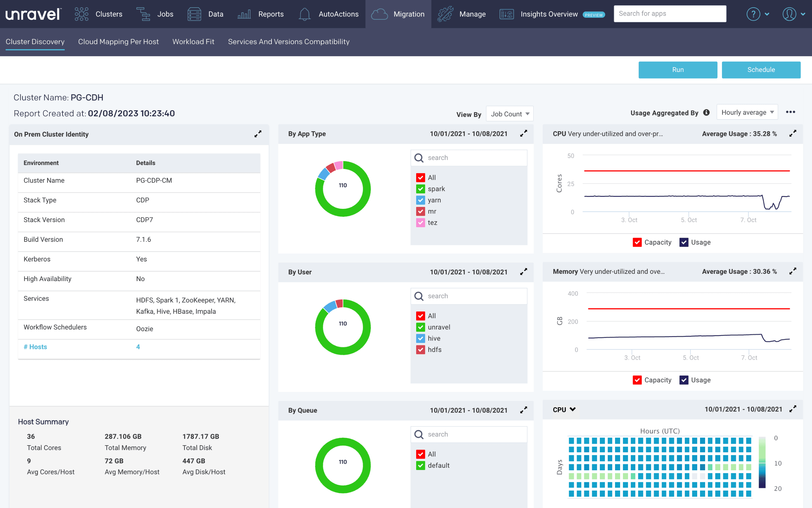The width and height of the screenshot is (812, 508).
Task: Expand the On Prem Cluster Identity panel
Action: coord(258,134)
